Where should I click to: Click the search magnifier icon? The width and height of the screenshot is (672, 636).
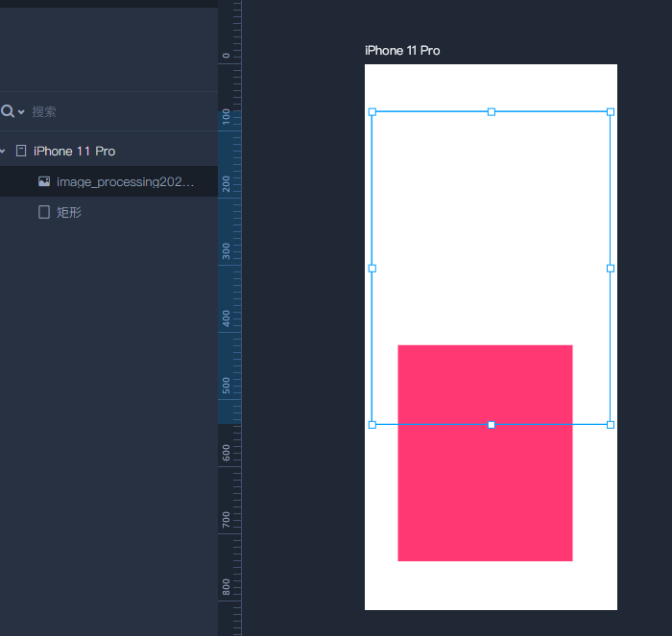(8, 111)
